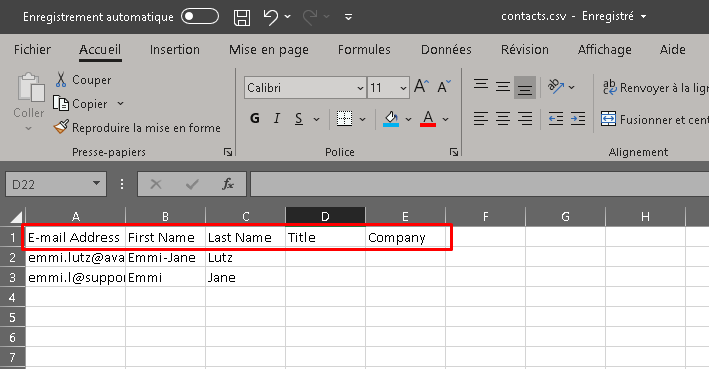Click Reproduire la mise en forme

[137, 128]
